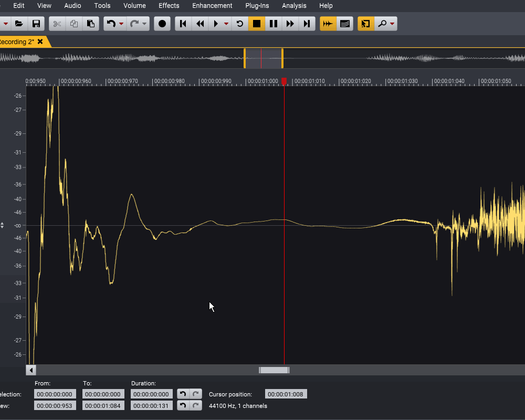Toggle the waveform view button
The image size is (525, 420).
(x=328, y=24)
